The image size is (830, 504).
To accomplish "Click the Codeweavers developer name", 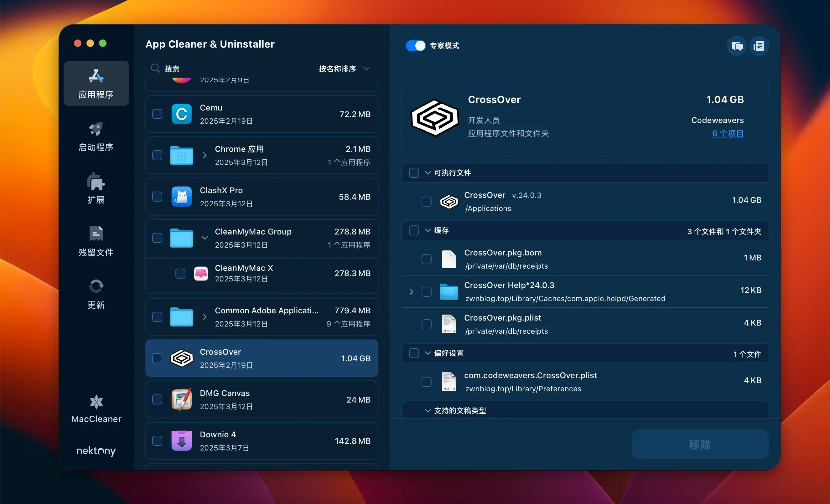I will 718,120.
